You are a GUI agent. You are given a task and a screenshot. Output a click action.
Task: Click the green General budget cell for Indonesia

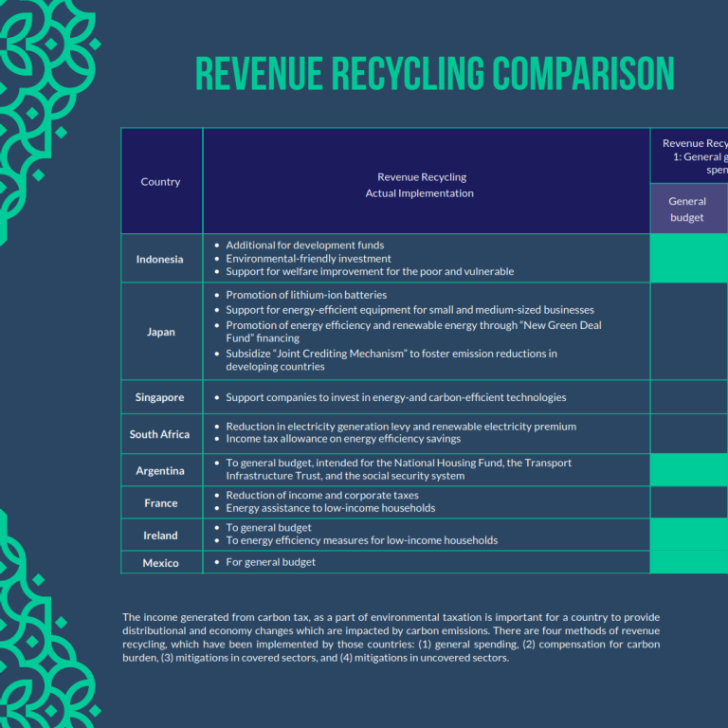coord(689,258)
